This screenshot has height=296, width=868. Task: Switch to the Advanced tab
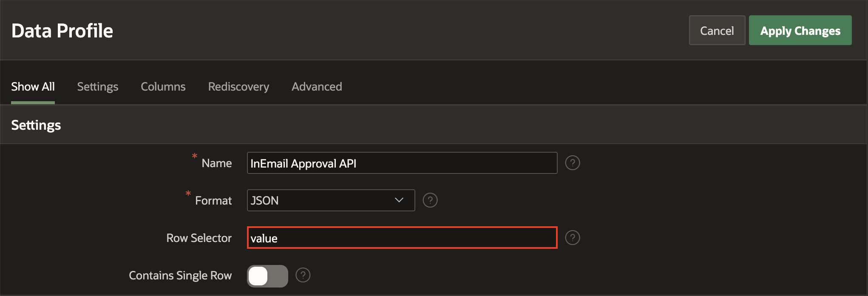coord(317,87)
